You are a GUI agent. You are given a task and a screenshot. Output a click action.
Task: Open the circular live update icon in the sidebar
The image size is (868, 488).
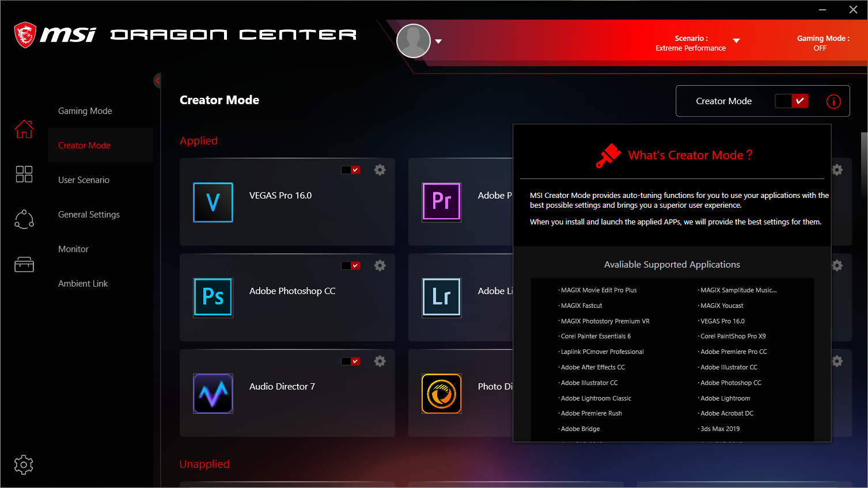24,219
